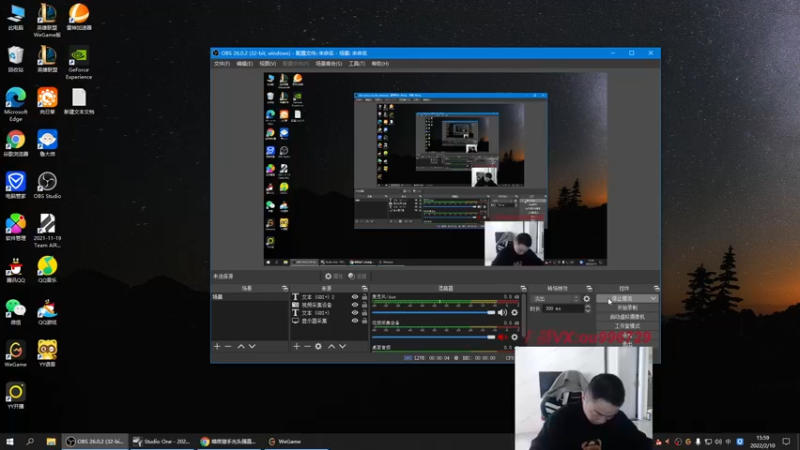Pop out the Audio Mixer dock panel
800x450 pixels.
click(523, 288)
